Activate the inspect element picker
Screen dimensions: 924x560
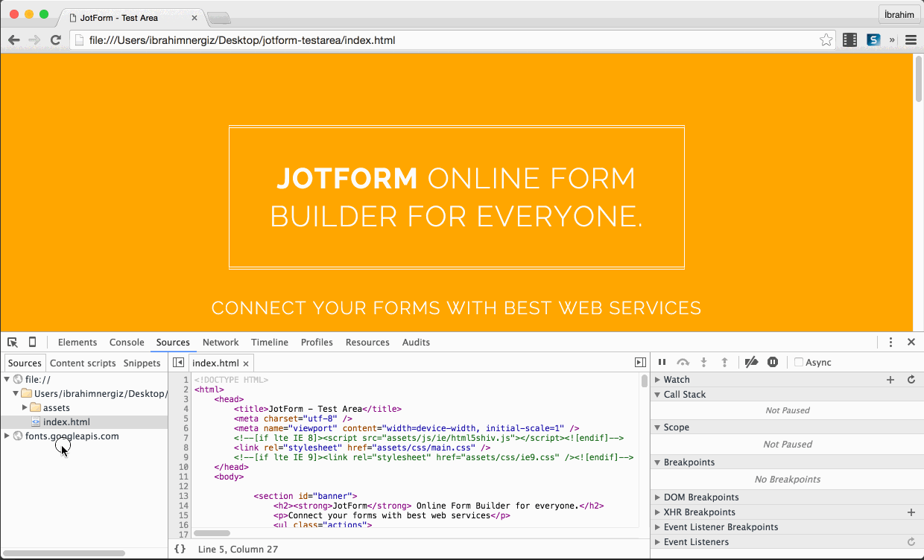pos(13,343)
